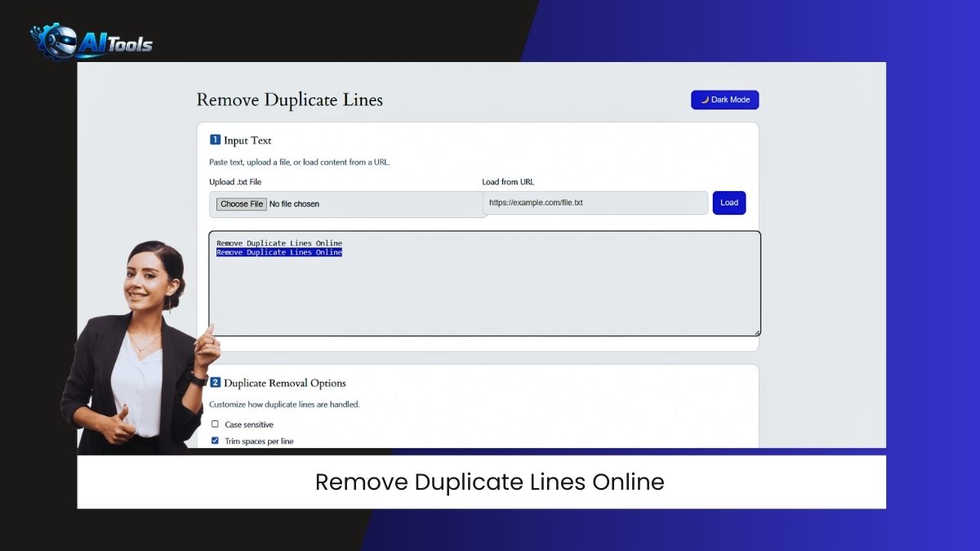Select the highlighted duplicate line in the textarea
The width and height of the screenshot is (980, 551).
[x=278, y=252]
